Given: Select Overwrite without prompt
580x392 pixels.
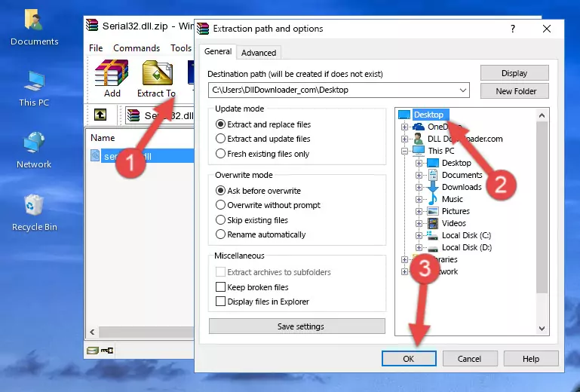Looking at the screenshot, I should (268, 205).
